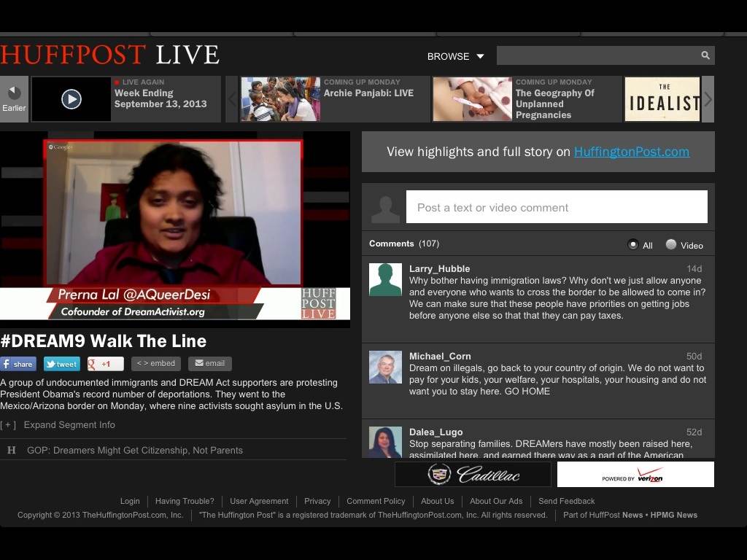The image size is (747, 560).
Task: Open The Idealist thumbnail
Action: click(x=662, y=99)
